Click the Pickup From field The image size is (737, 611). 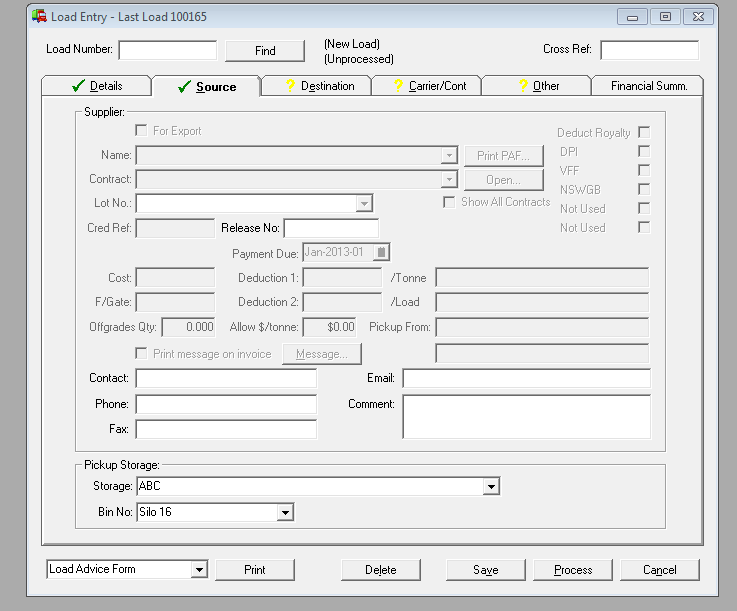(x=542, y=327)
